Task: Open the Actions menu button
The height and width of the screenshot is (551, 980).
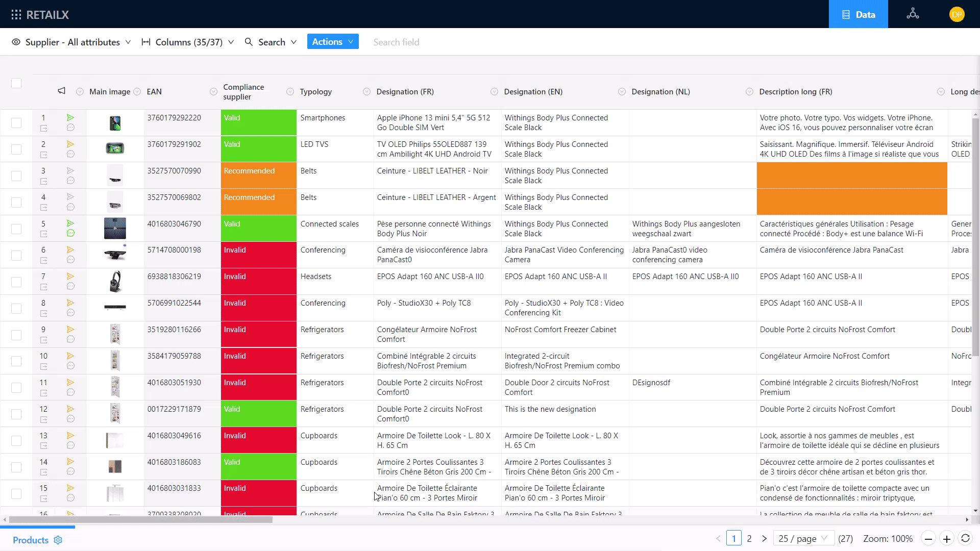Action: [333, 42]
